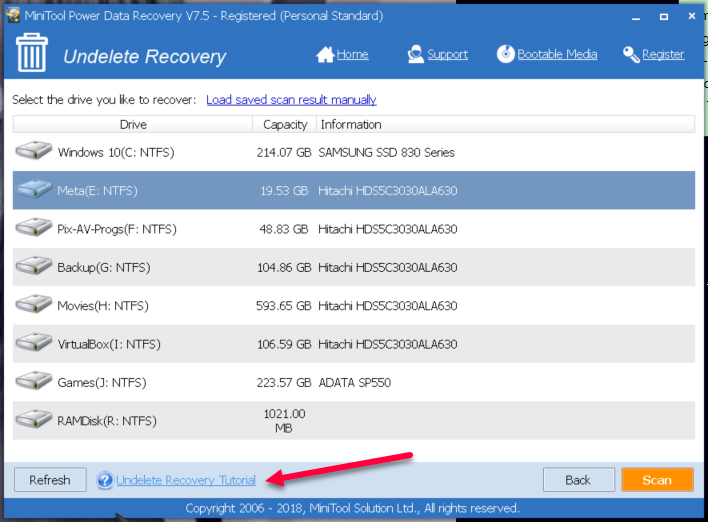Click SAMSUNG SSD 830 Series information text
The height and width of the screenshot is (522, 708).
point(387,152)
